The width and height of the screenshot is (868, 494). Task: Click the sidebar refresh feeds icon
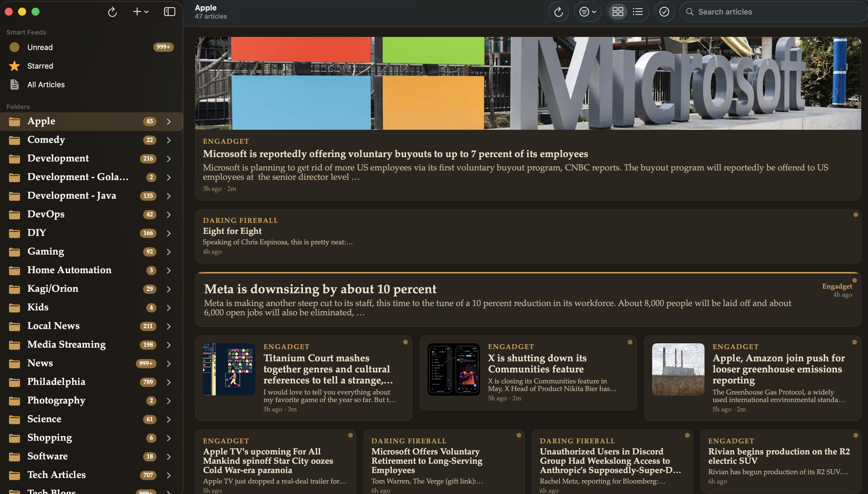[112, 12]
